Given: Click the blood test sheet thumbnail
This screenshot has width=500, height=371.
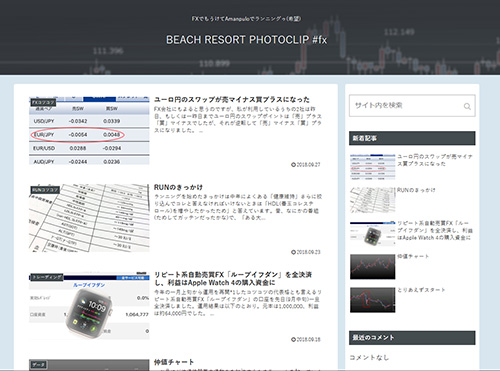Looking at the screenshot, I should tap(89, 218).
